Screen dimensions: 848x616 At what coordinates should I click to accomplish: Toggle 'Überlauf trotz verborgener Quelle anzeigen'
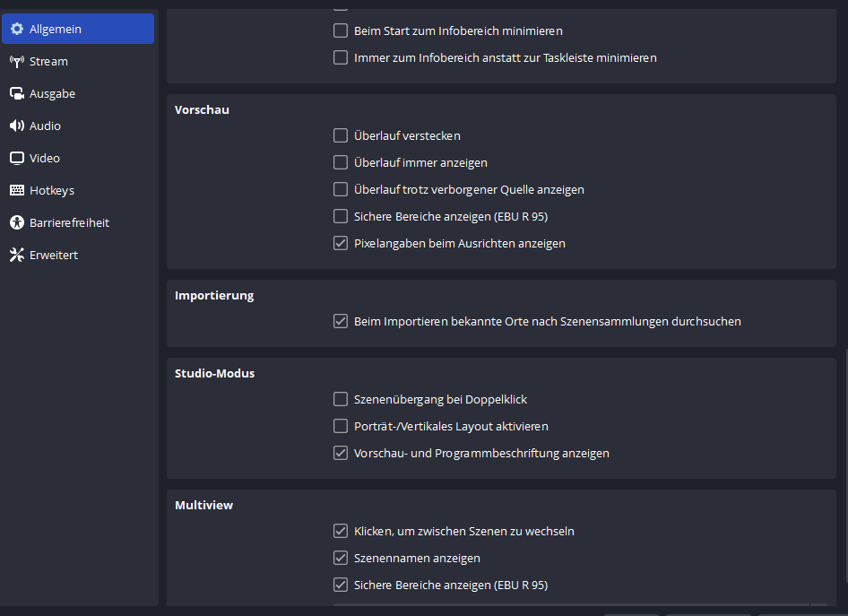pos(341,190)
